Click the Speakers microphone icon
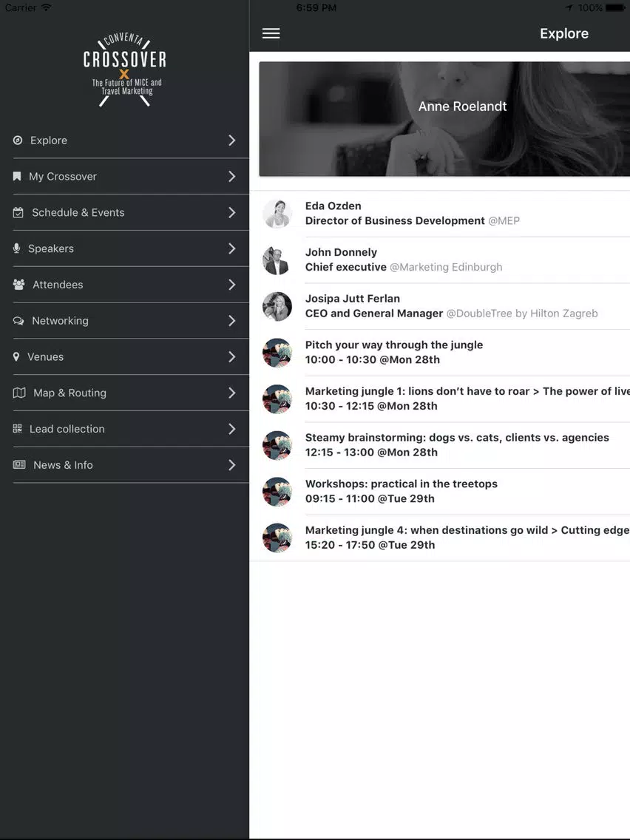The image size is (630, 840). [16, 248]
